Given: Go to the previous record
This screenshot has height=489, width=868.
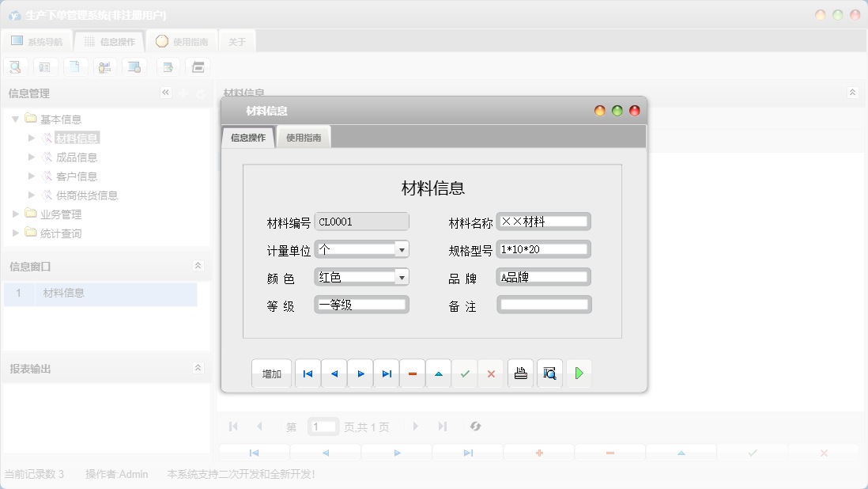Looking at the screenshot, I should pyautogui.click(x=334, y=373).
